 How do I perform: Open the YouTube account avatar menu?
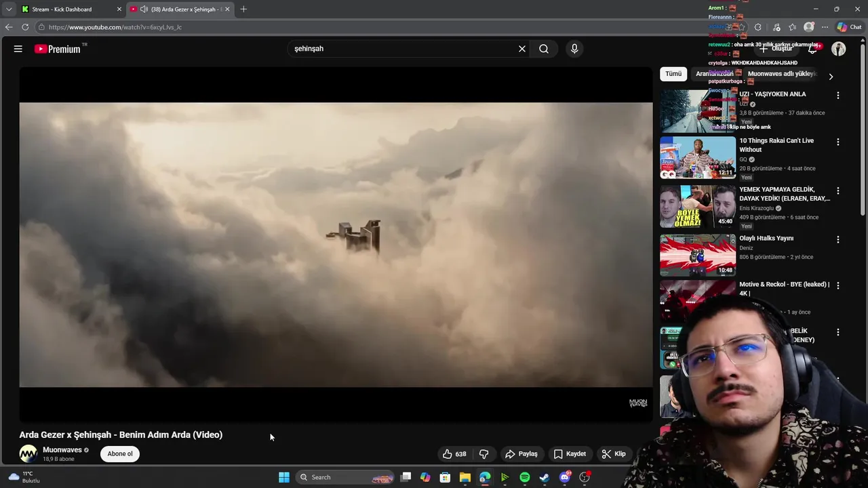coord(839,49)
